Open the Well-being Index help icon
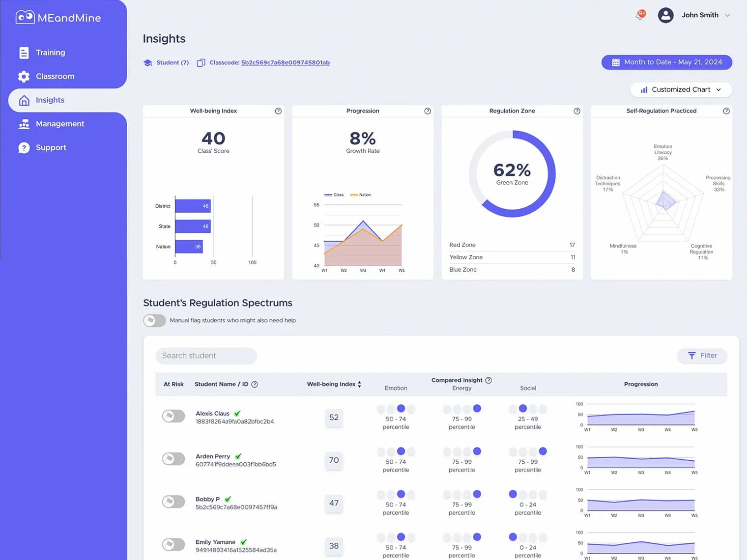This screenshot has width=747, height=560. tap(278, 111)
